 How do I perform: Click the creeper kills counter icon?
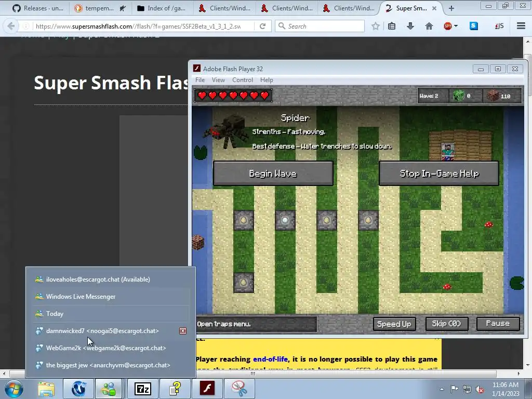click(459, 96)
